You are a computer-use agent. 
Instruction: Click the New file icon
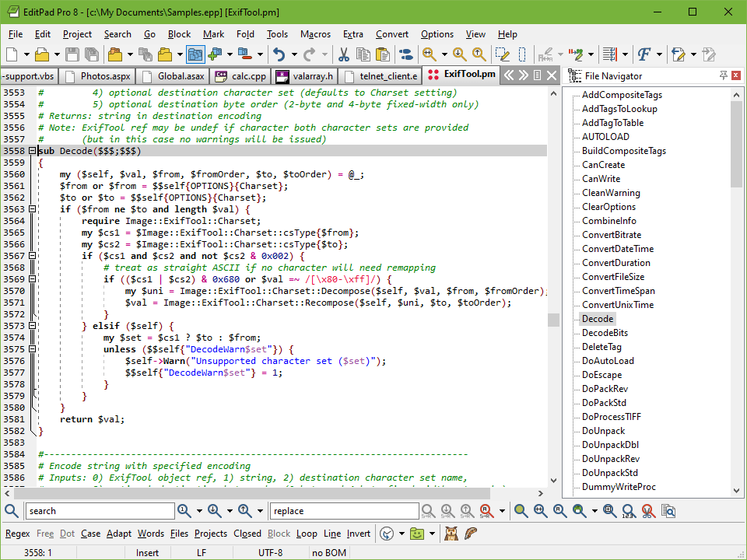click(12, 54)
